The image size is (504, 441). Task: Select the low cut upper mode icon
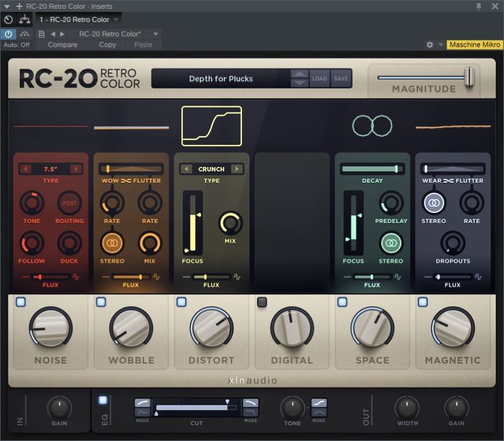coord(142,403)
